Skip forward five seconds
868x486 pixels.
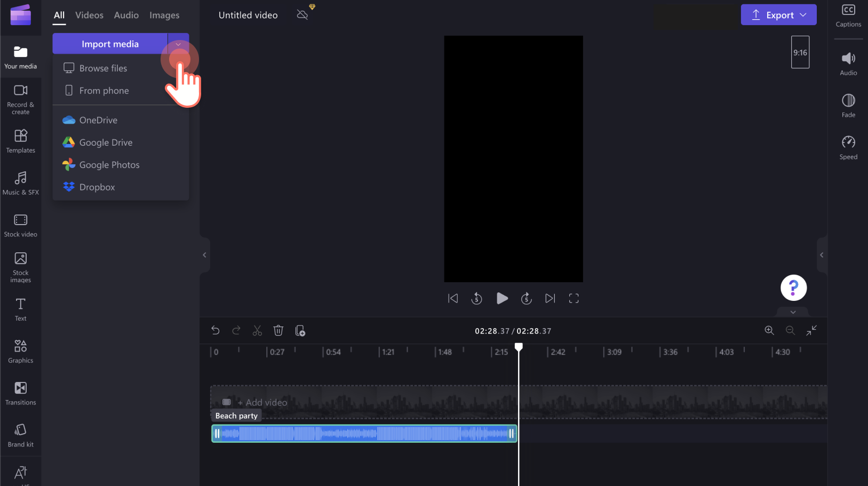click(527, 299)
